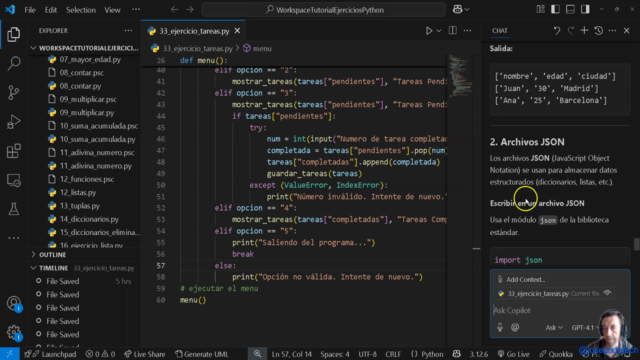This screenshot has width=640, height=360.
Task: Go forward in navigation history
Action: [190, 9]
